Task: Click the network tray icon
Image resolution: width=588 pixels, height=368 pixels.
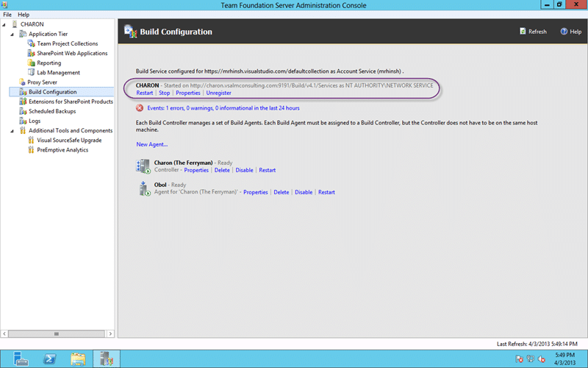Action: (530, 359)
